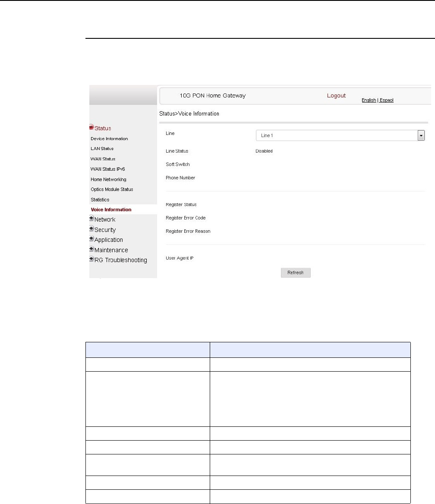Click the RG Troubleshooting section label
The height and width of the screenshot is (504, 435).
coord(121,260)
